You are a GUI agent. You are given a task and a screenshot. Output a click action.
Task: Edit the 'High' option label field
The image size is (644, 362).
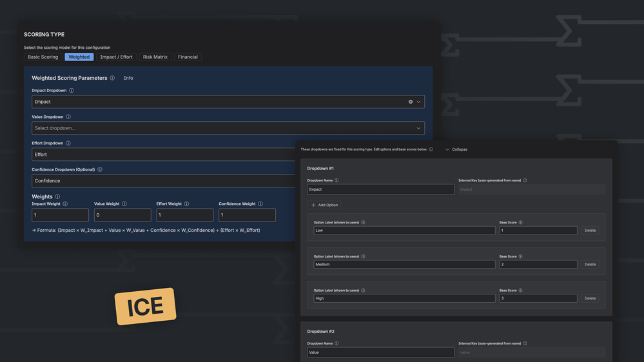click(x=404, y=298)
